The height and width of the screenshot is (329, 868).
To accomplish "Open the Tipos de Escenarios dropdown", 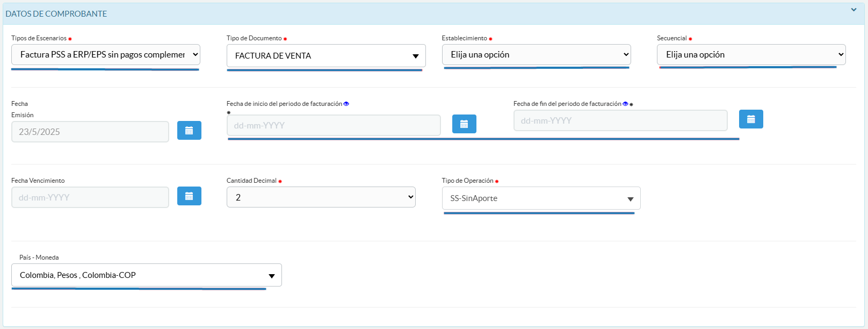I will (105, 55).
